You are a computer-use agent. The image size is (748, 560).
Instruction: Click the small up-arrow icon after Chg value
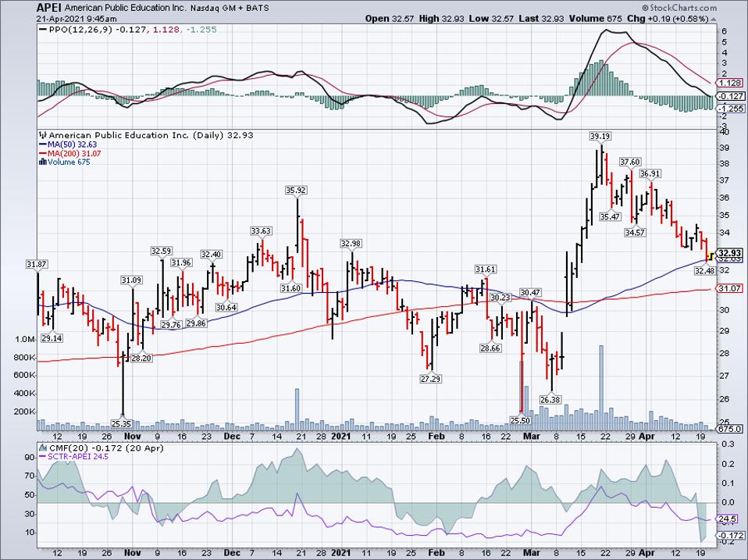click(713, 19)
